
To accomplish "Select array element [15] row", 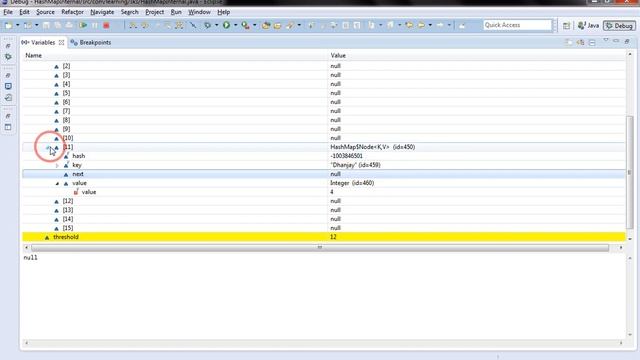I will [x=324, y=228].
